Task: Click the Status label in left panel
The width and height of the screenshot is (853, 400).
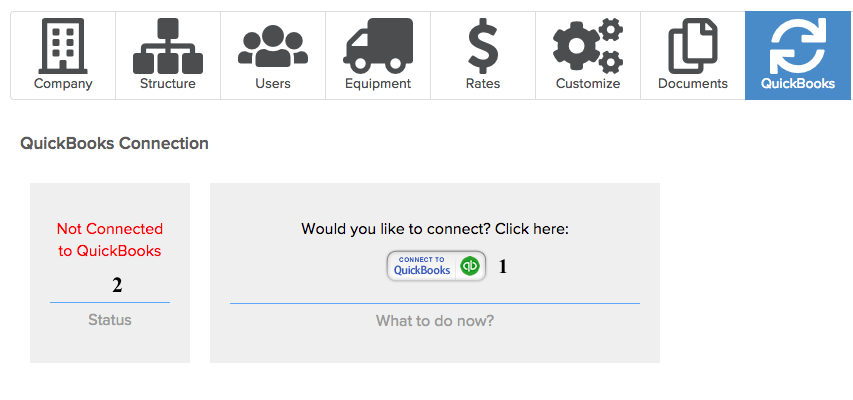Action: [110, 320]
